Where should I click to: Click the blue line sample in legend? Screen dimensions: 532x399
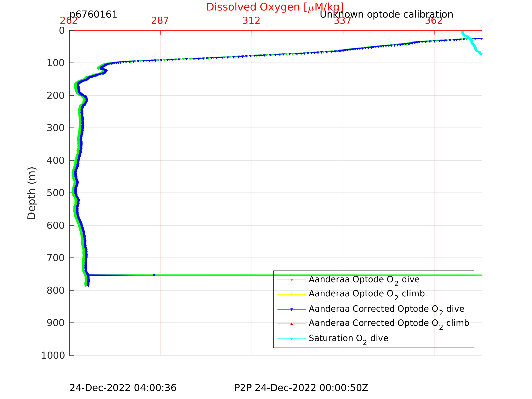pyautogui.click(x=291, y=309)
